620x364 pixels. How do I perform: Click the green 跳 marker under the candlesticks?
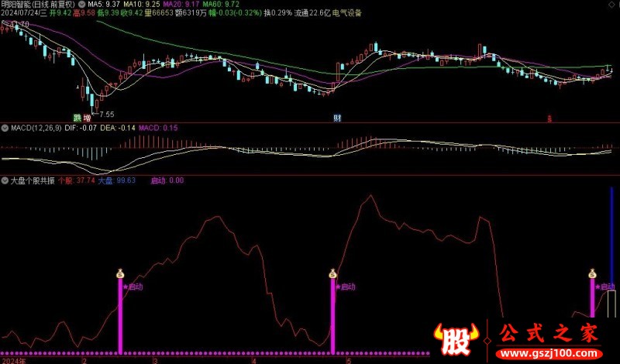coord(77,118)
